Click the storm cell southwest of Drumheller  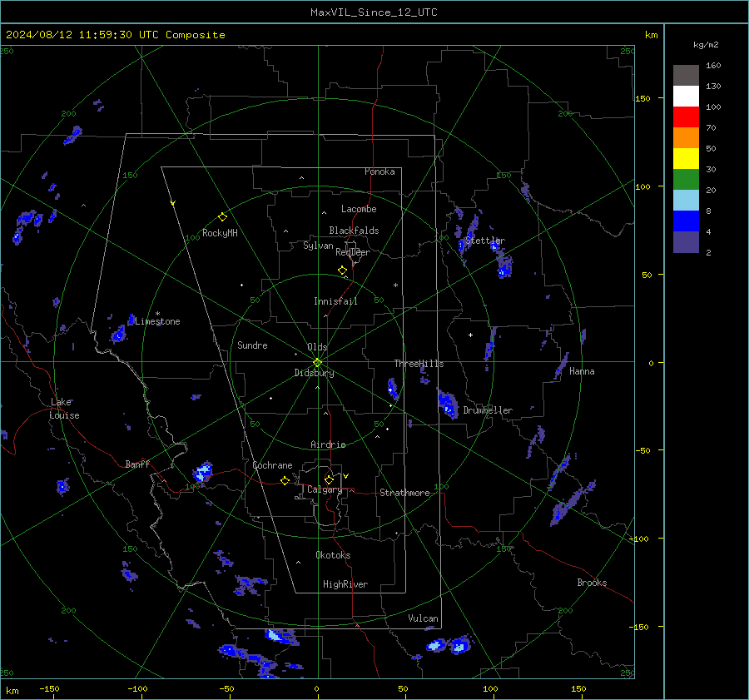click(x=448, y=404)
